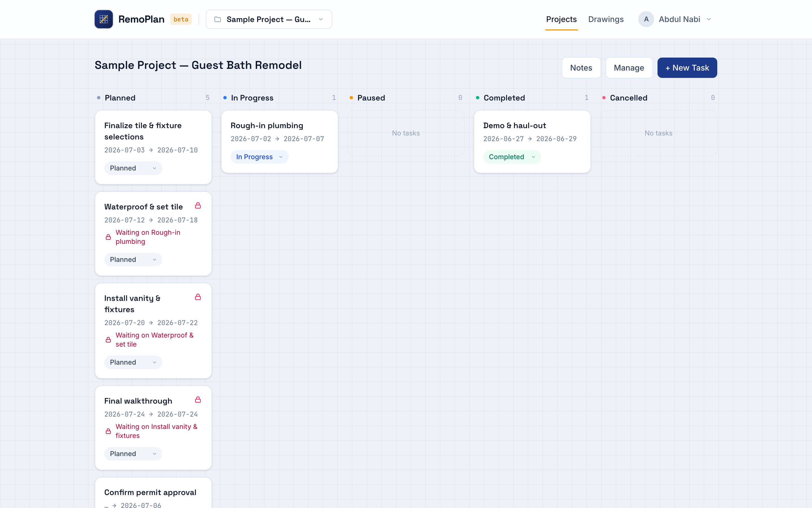Click date range 2026-07-12 to 2026-07-18
This screenshot has height=508, width=812.
pyautogui.click(x=151, y=220)
